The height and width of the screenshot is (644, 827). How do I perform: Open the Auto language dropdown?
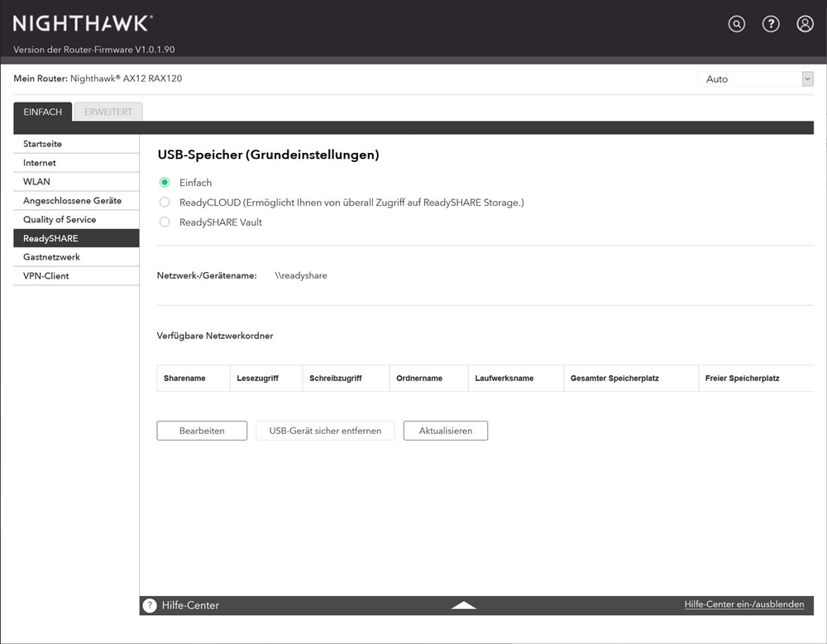point(755,79)
